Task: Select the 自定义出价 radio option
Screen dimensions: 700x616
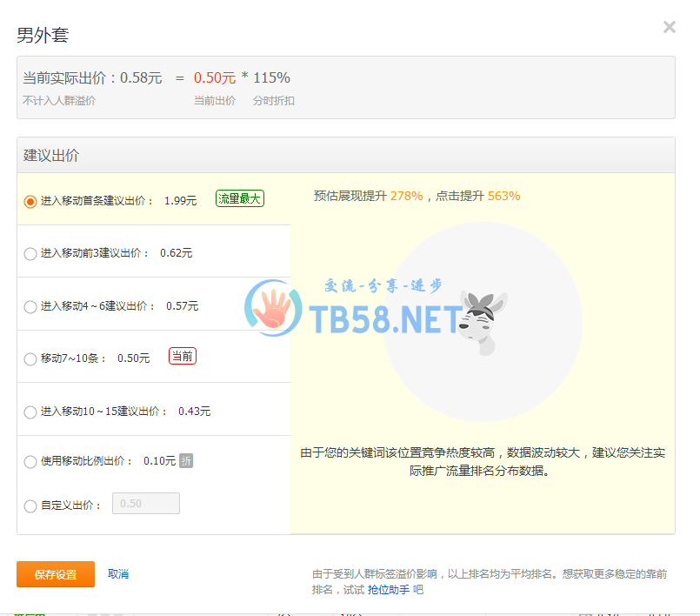Action: [30, 506]
